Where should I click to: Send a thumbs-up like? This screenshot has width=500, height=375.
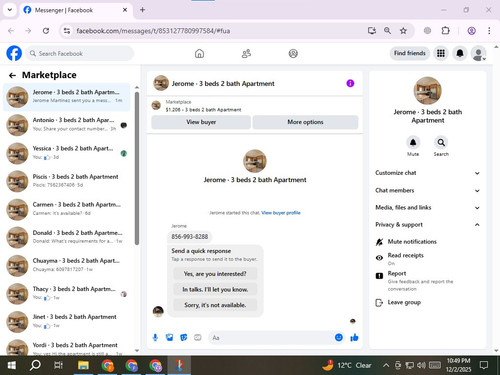354,338
